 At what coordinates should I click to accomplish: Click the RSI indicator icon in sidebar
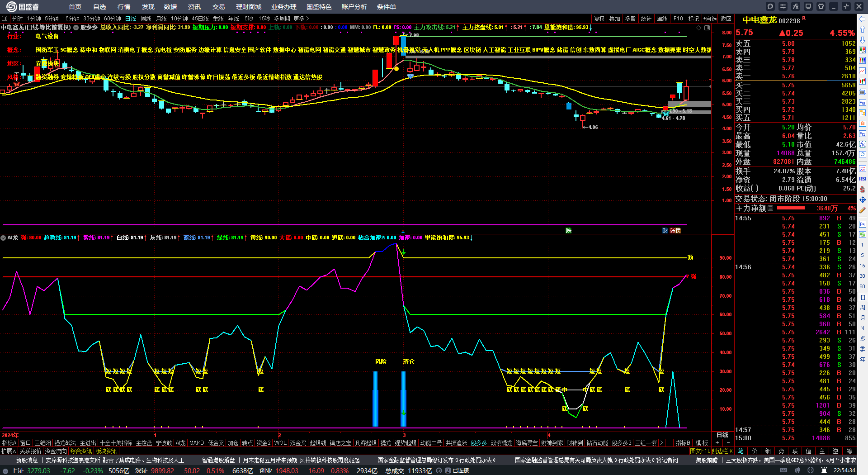coord(863,179)
